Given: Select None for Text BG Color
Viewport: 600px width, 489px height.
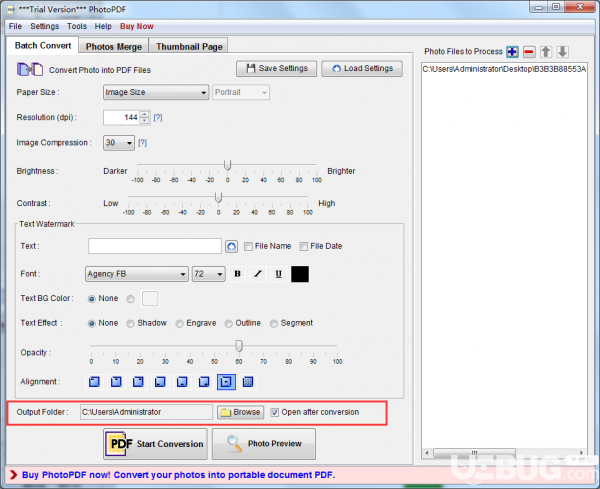Looking at the screenshot, I should click(x=91, y=299).
